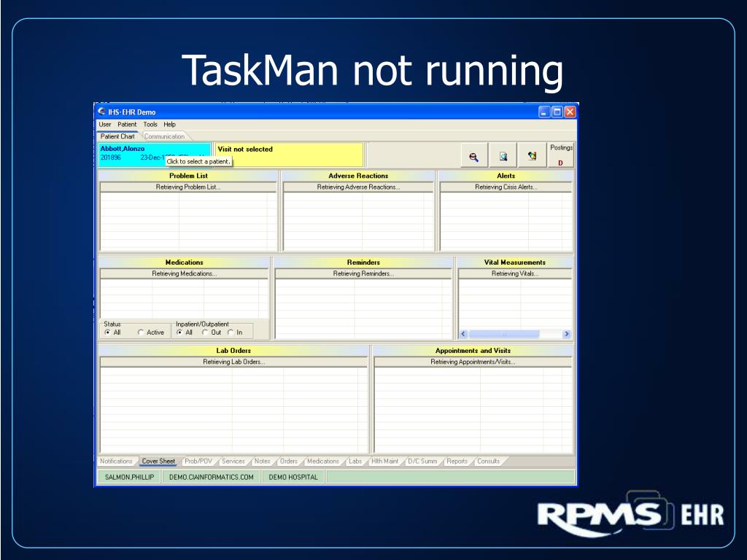
Task: Click the Vital Measurements horizontal scrollbar thumb
Action: 504,334
